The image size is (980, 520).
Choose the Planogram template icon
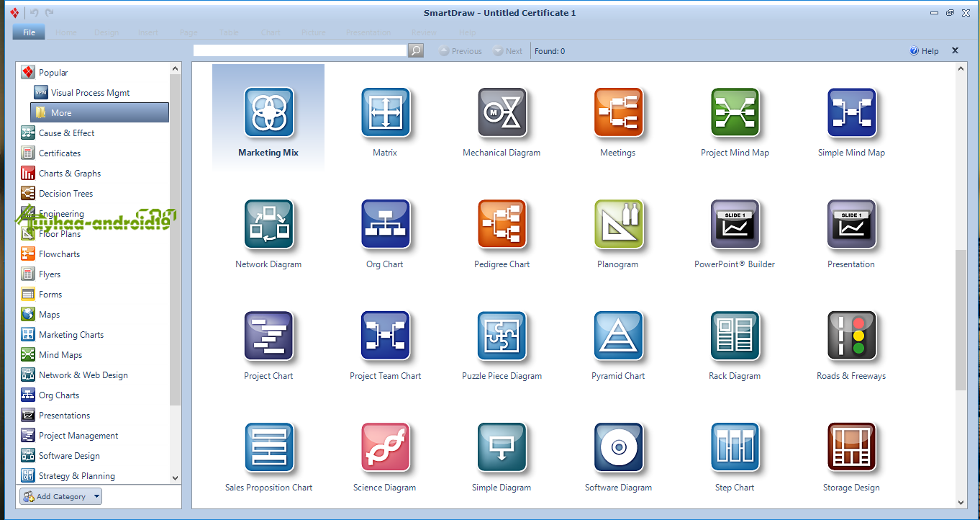coord(619,224)
